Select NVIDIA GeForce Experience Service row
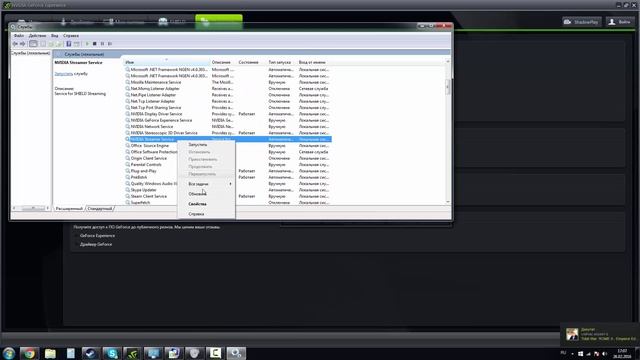The height and width of the screenshot is (360, 640). tap(228, 120)
